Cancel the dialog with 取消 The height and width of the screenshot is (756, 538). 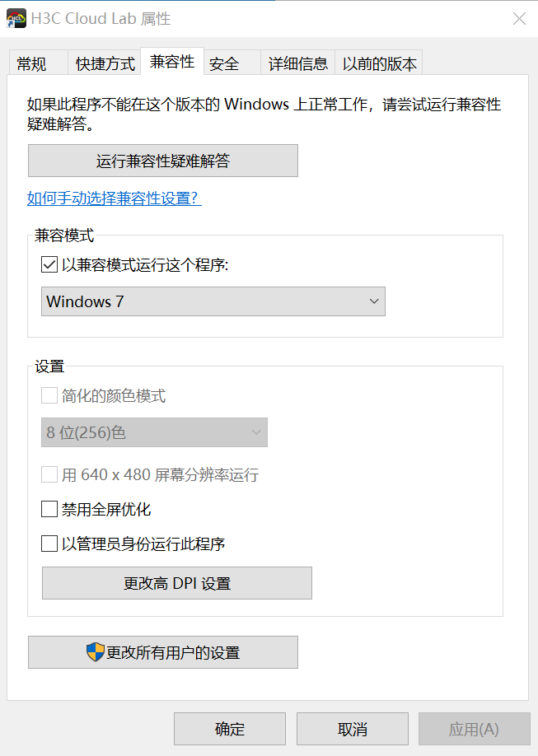[353, 729]
